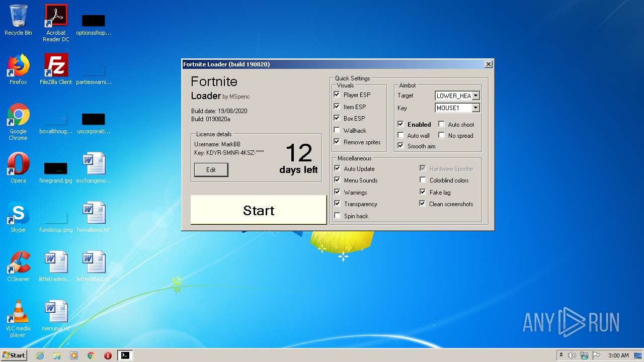Enable the Wallhack checkbox
The width and height of the screenshot is (644, 362).
(337, 130)
